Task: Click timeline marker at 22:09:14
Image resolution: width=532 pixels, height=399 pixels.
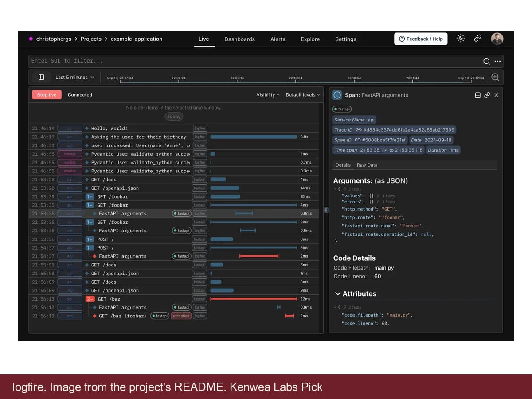Action: pos(237,78)
